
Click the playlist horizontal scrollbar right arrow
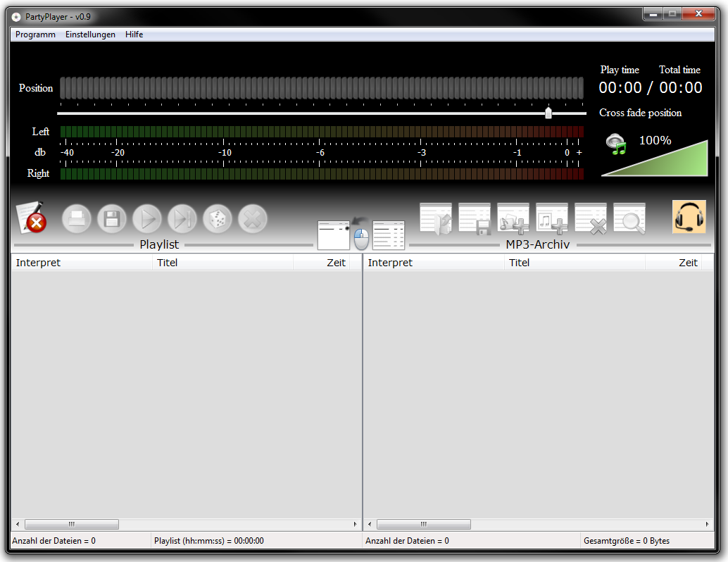point(356,525)
